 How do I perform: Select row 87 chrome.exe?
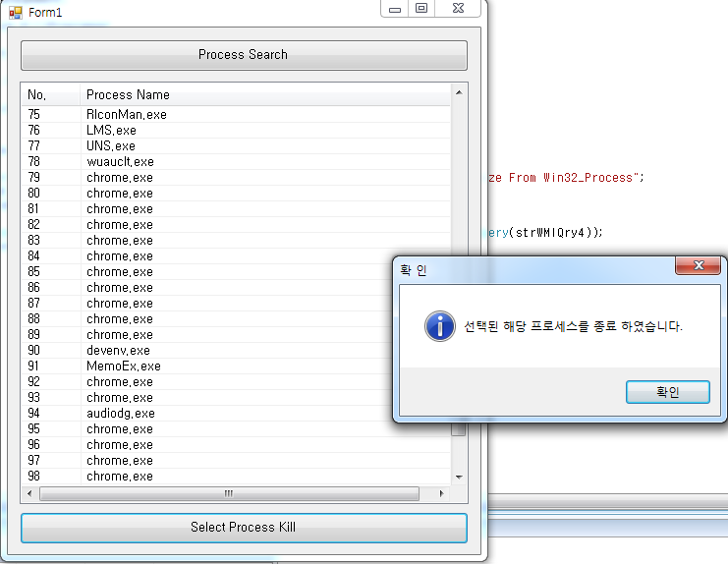(207, 304)
